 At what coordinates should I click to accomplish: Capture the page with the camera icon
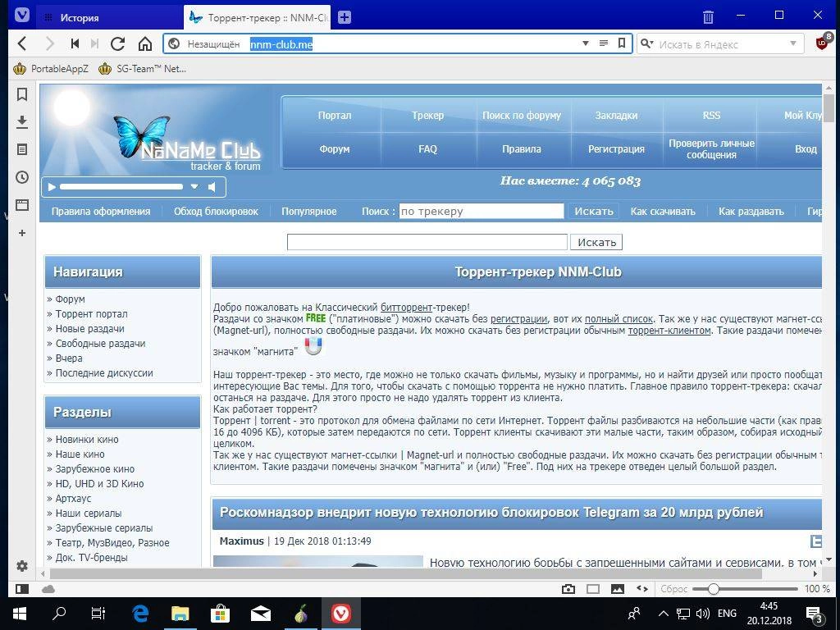pos(568,589)
